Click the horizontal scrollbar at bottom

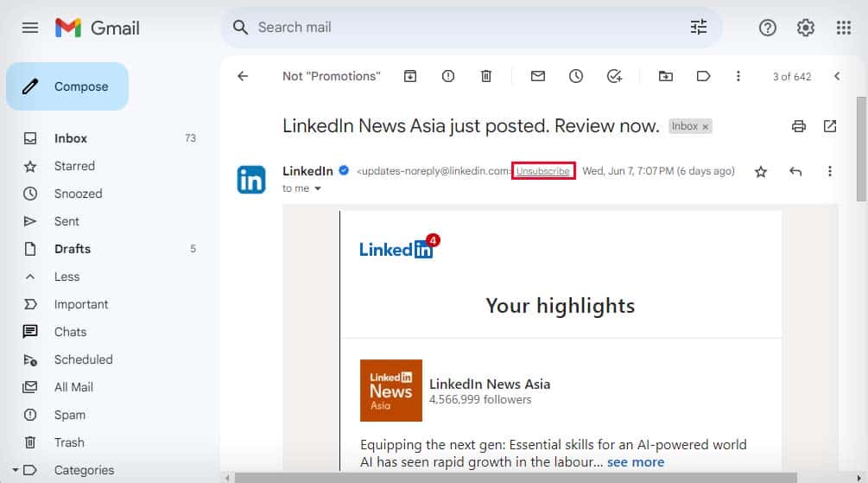pyautogui.click(x=516, y=478)
